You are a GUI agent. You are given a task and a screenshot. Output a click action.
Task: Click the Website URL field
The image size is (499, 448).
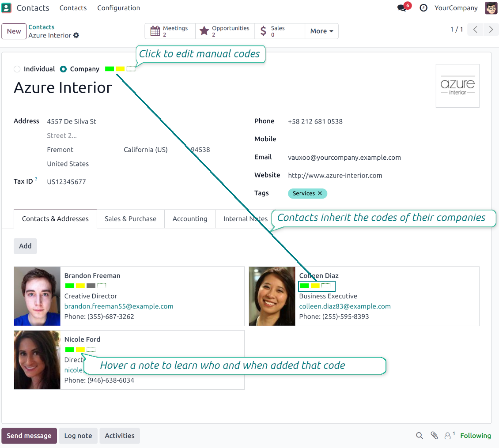(335, 176)
